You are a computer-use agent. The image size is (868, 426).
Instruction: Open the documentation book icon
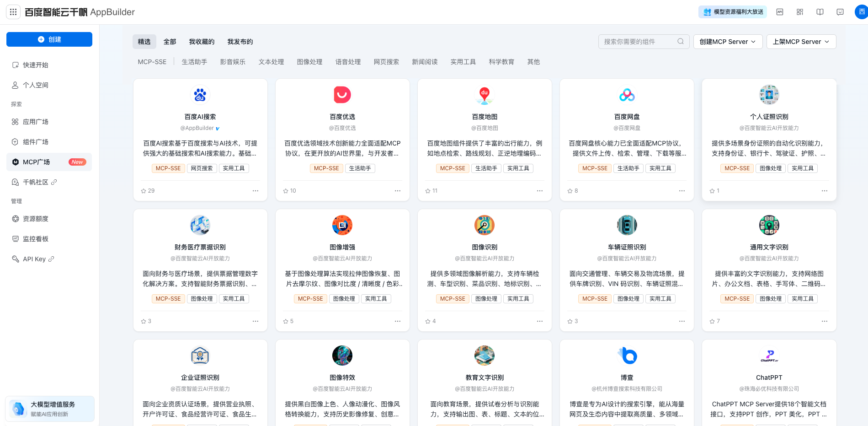[x=820, y=12]
